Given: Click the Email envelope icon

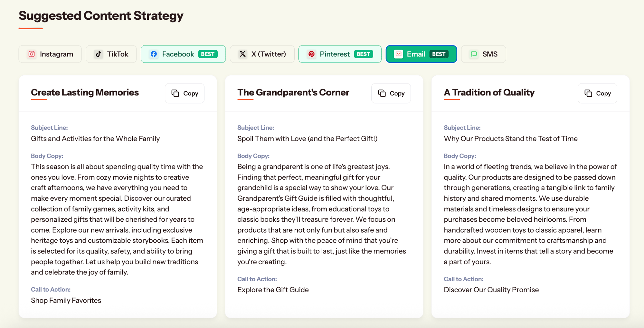Looking at the screenshot, I should [x=399, y=54].
